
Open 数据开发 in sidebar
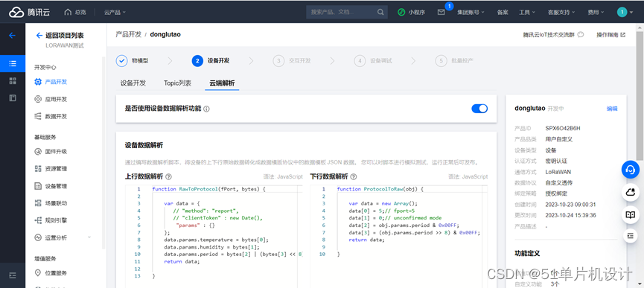click(x=56, y=117)
